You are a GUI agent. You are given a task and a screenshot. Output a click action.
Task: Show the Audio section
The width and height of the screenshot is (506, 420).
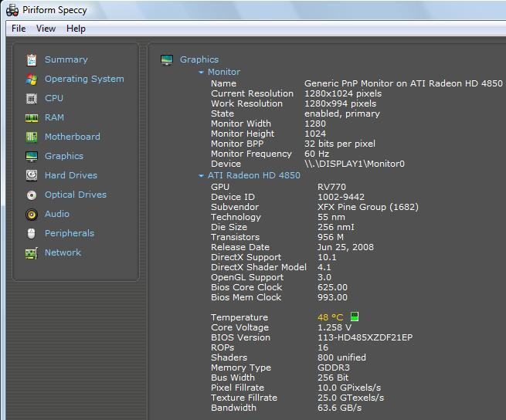click(x=57, y=214)
